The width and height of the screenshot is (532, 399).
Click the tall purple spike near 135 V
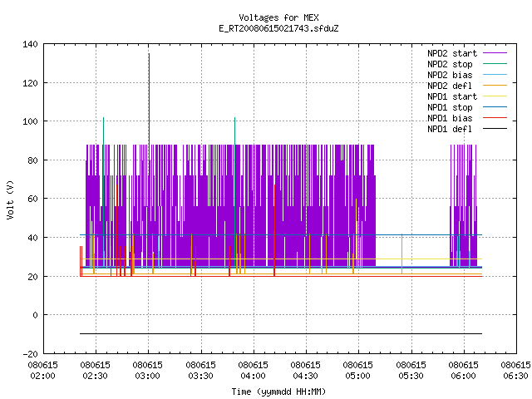pyautogui.click(x=149, y=98)
